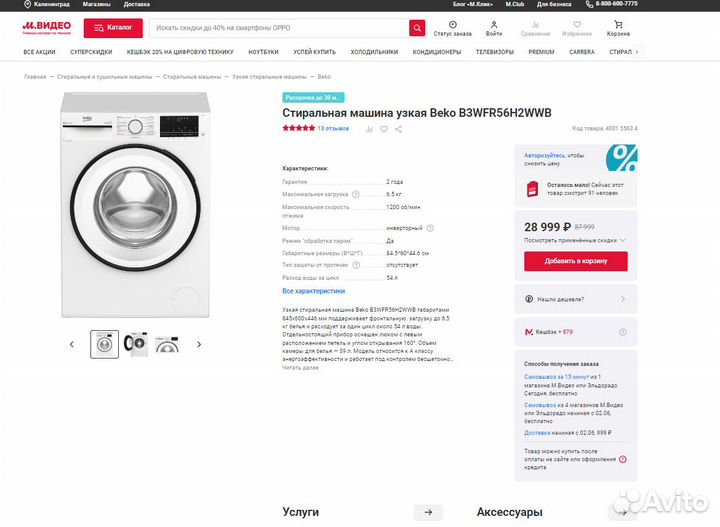Open Стиральные машины breadcrumb

[192, 77]
